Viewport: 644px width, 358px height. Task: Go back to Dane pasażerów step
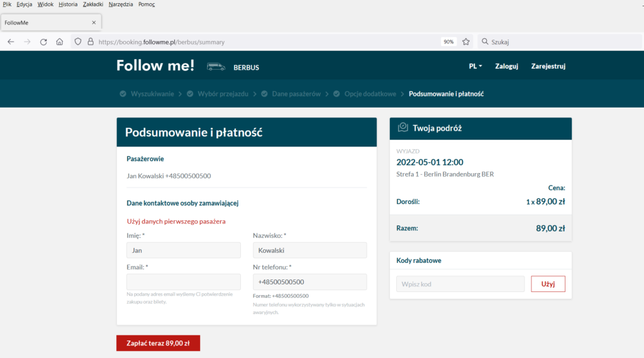coord(296,94)
